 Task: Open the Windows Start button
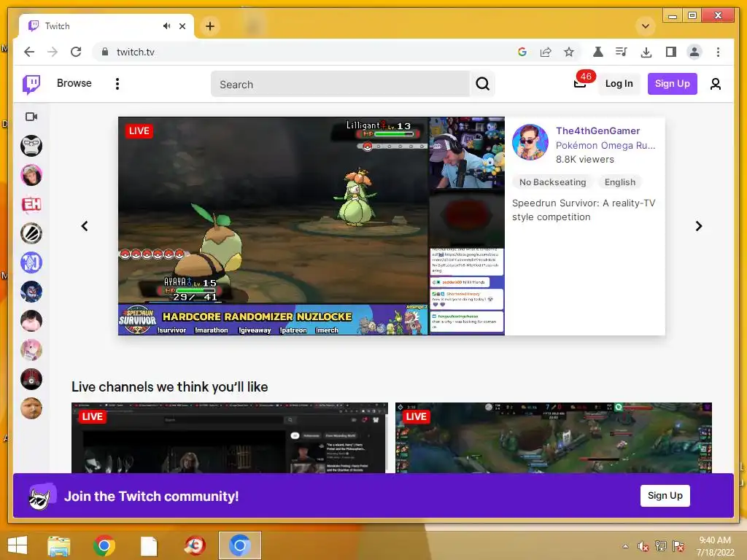pyautogui.click(x=18, y=545)
